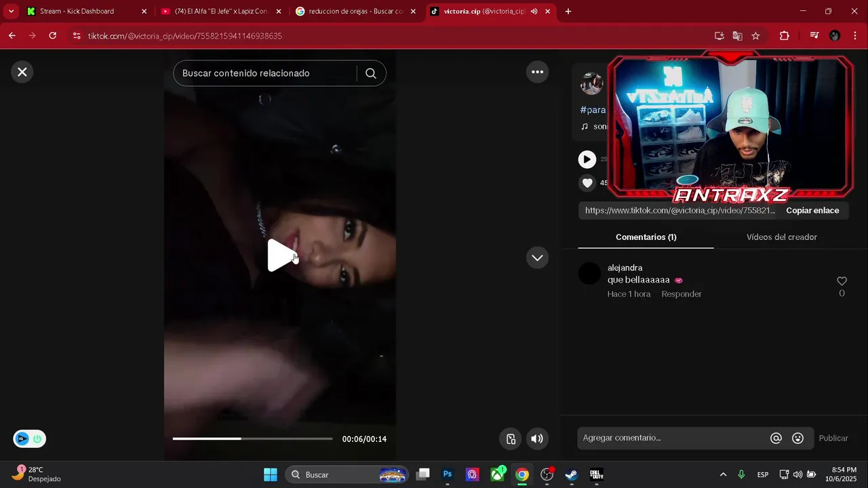
Task: Open Steam from the taskbar
Action: pyautogui.click(x=572, y=474)
